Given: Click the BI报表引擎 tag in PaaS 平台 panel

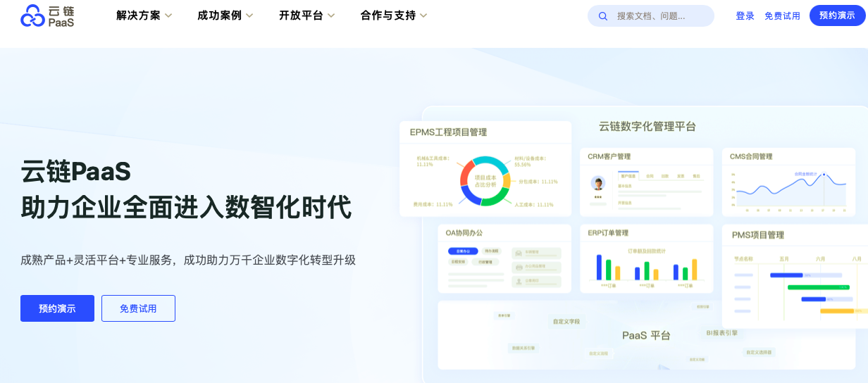Looking at the screenshot, I should [721, 332].
